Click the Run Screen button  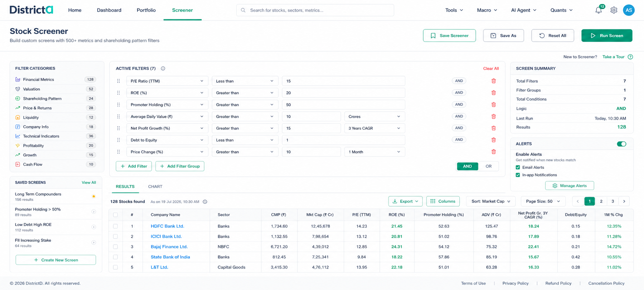[606, 36]
